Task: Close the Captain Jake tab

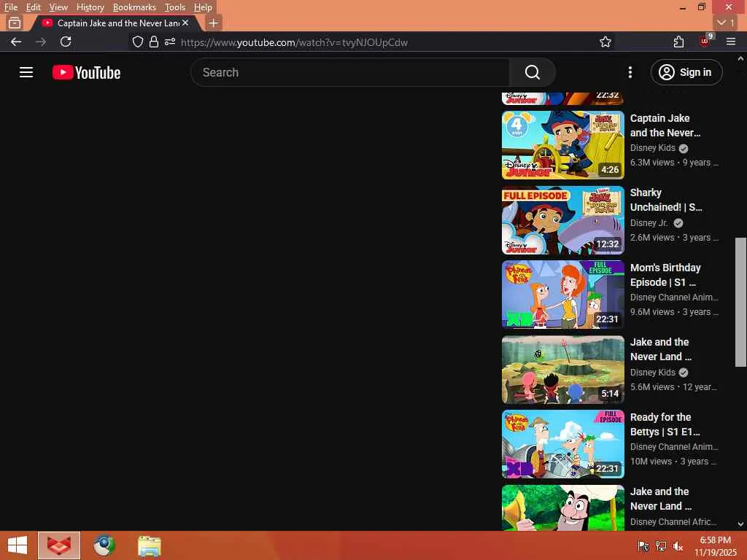Action: (x=185, y=23)
